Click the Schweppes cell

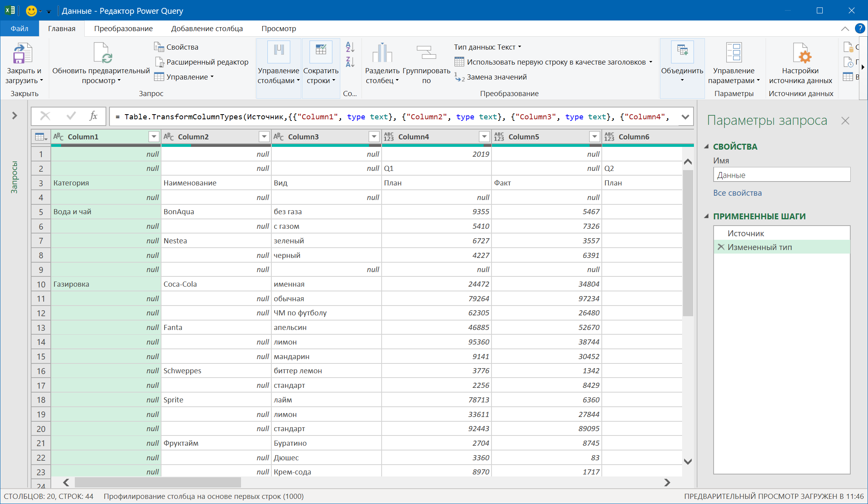point(216,371)
